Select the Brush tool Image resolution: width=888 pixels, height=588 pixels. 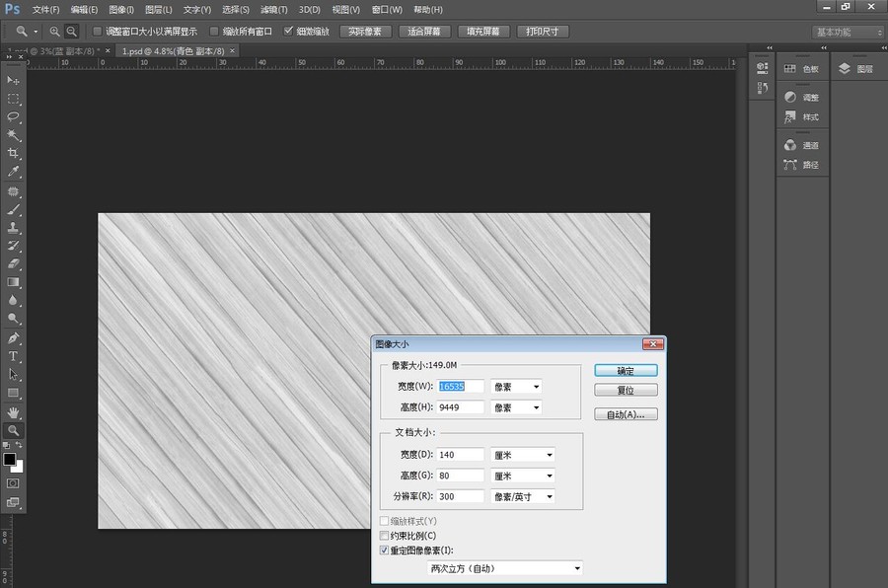[13, 209]
